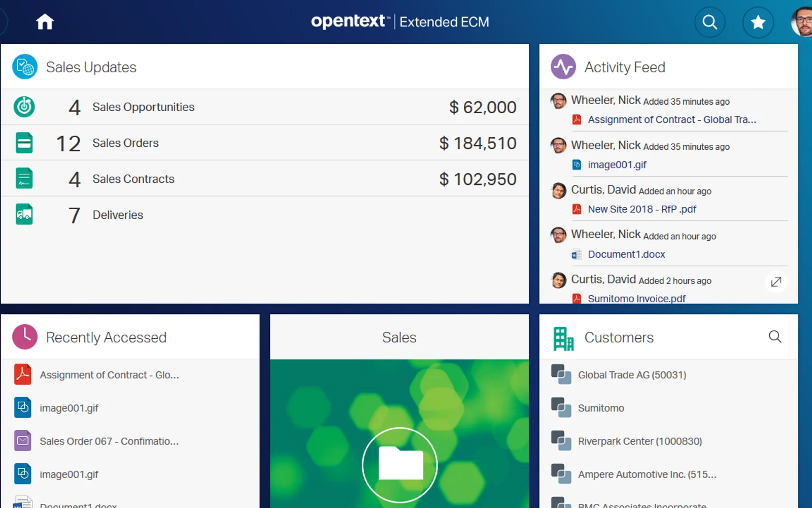The height and width of the screenshot is (508, 812).
Task: Open the Deliveries row
Action: point(264,214)
